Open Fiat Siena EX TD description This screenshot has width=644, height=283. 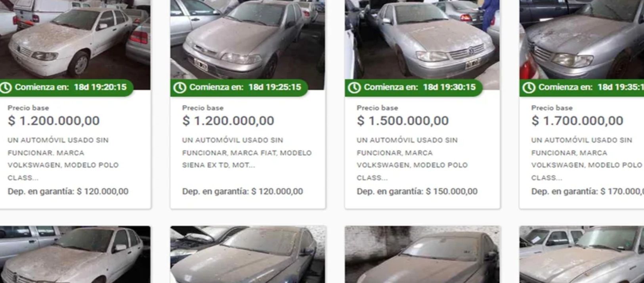coord(247,153)
